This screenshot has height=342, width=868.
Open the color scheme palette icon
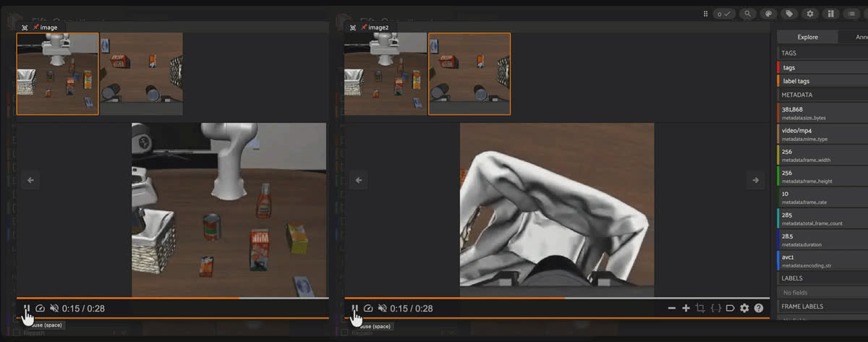(769, 14)
